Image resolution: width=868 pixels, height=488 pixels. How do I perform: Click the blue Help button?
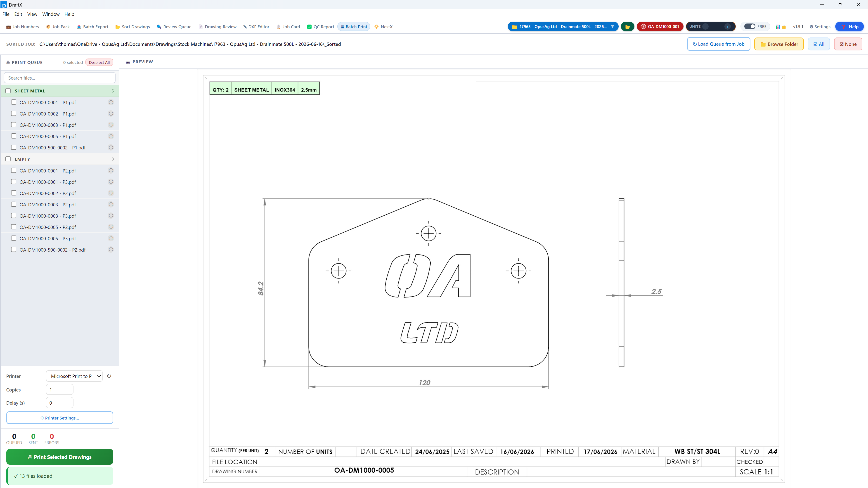pyautogui.click(x=849, y=27)
